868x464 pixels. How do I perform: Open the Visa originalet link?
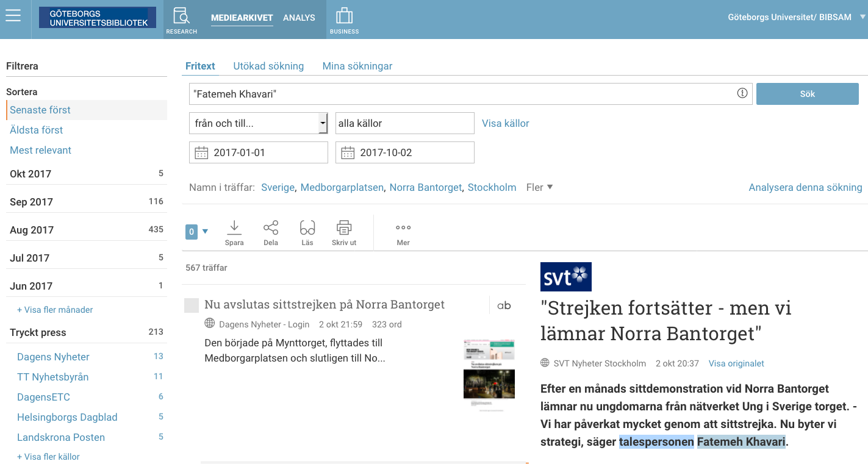click(x=736, y=363)
